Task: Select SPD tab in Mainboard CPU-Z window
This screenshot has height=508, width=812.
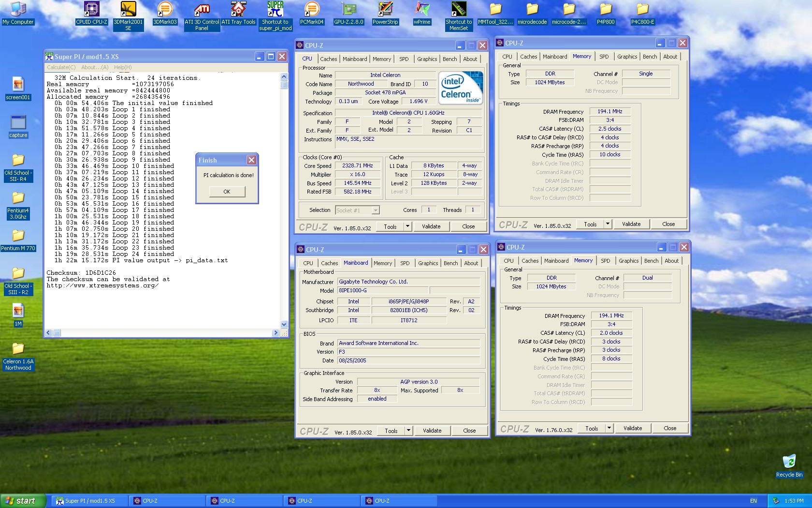Action: point(405,263)
